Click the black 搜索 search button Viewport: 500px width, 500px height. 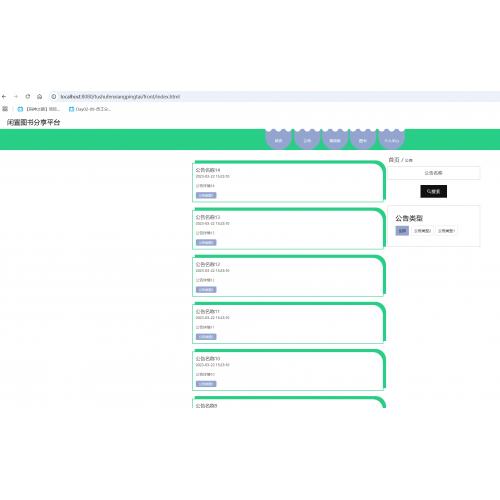(433, 191)
